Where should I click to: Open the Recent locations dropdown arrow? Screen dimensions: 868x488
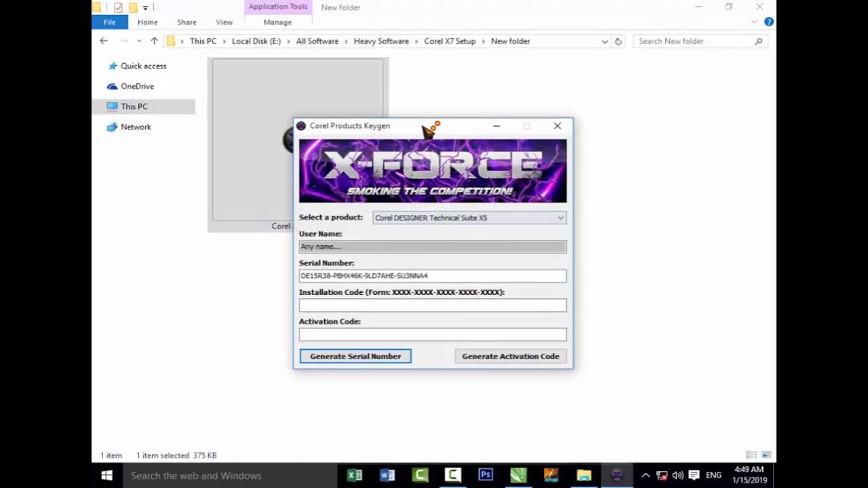pyautogui.click(x=139, y=41)
